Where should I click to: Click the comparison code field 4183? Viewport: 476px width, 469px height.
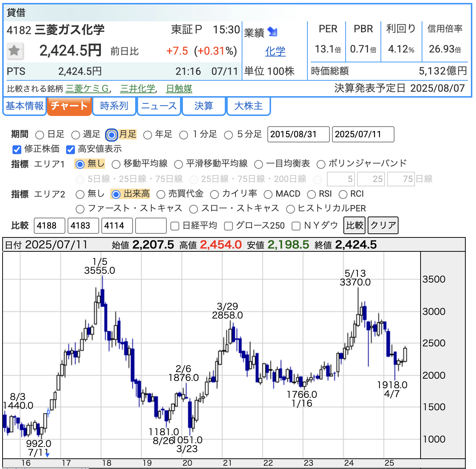[x=83, y=226]
